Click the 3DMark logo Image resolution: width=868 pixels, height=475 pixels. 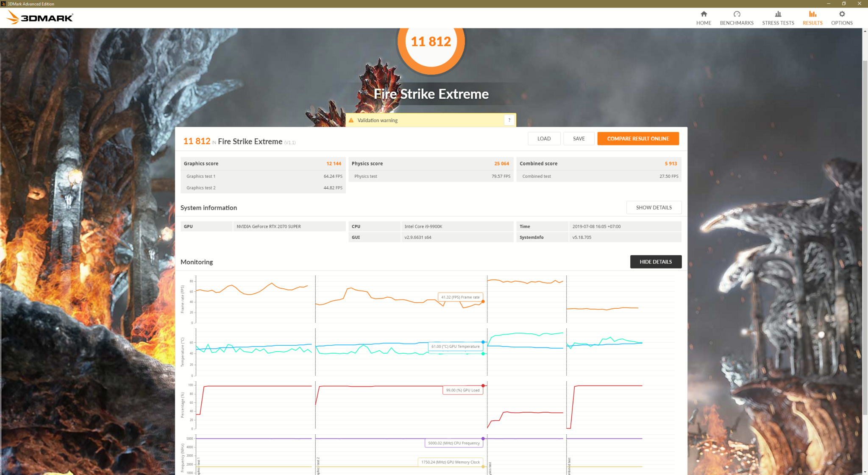[40, 17]
